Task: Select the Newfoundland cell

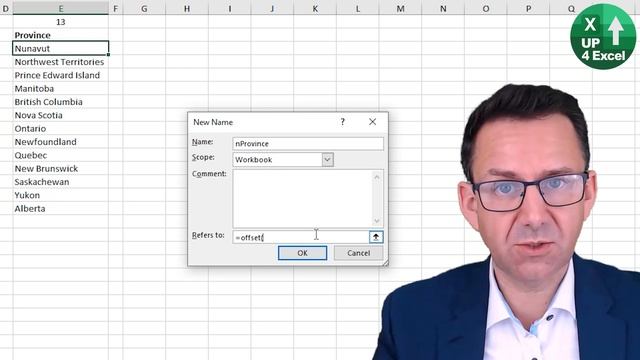Action: point(60,142)
